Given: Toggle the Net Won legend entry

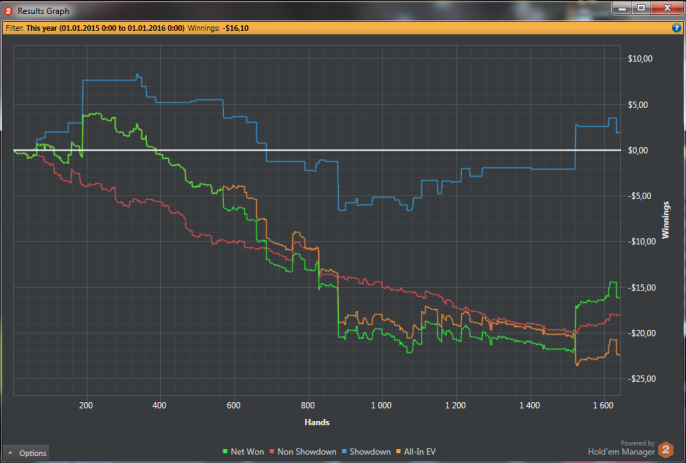Looking at the screenshot, I should tap(243, 452).
